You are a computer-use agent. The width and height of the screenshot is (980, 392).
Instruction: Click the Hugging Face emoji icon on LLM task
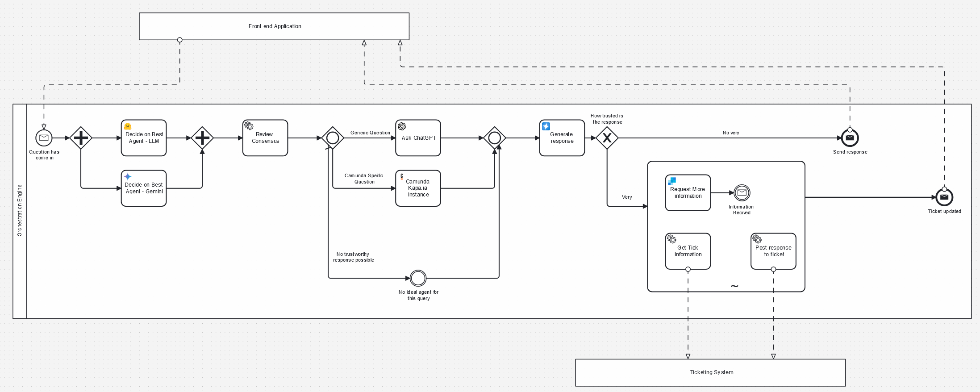(x=128, y=126)
